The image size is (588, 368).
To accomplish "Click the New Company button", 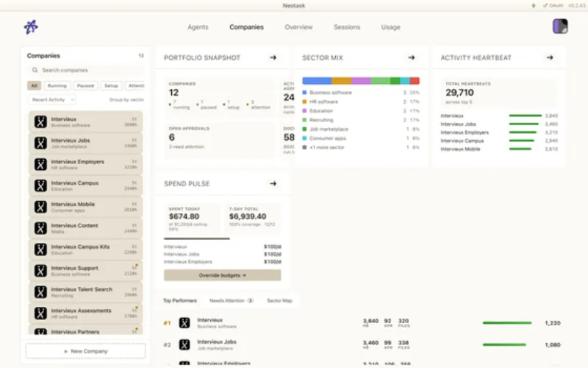I will (85, 351).
